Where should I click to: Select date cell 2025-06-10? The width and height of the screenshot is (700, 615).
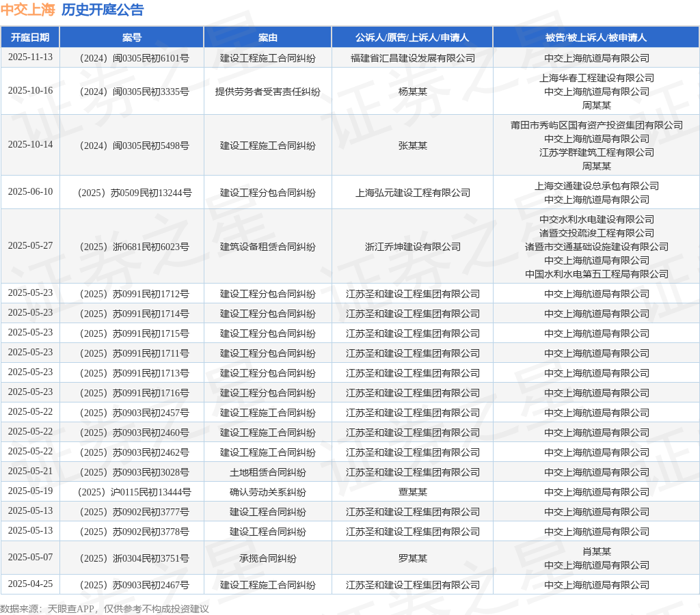(30, 192)
